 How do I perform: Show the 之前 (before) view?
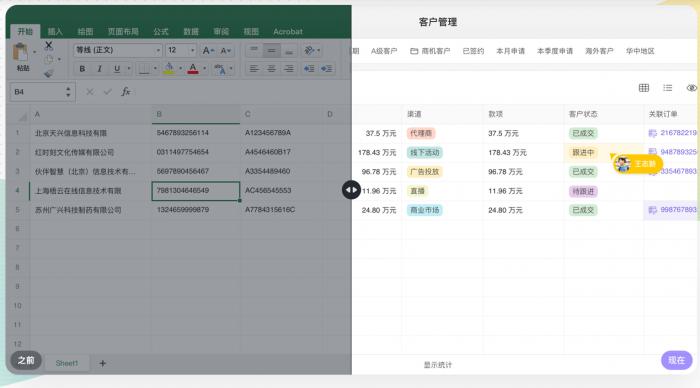pos(26,360)
